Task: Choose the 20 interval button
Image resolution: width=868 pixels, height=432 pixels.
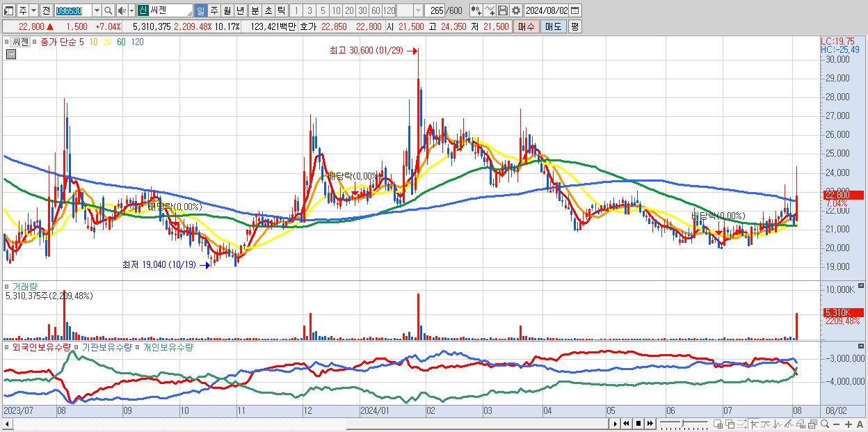Action: tap(349, 10)
